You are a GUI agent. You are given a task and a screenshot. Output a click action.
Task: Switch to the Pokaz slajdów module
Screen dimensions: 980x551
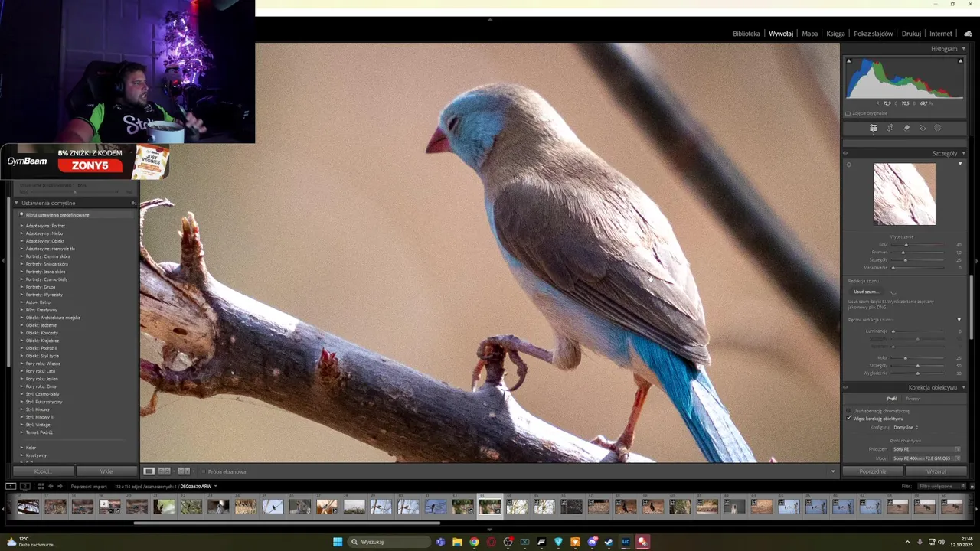[x=874, y=34]
